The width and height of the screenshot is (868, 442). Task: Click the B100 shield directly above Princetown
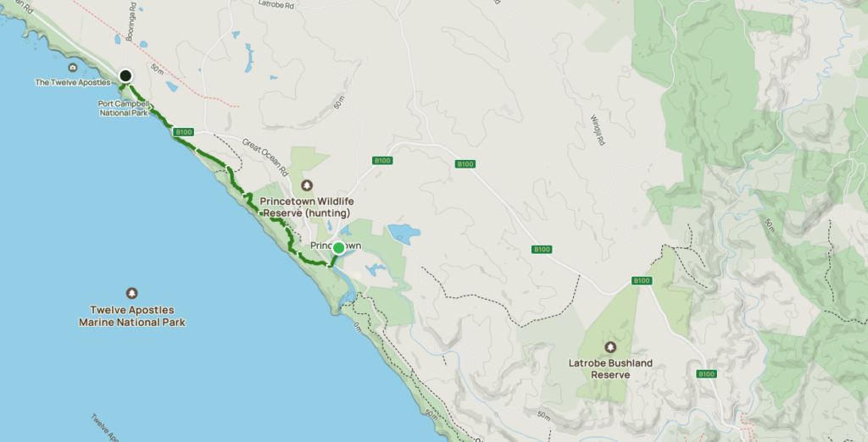click(382, 160)
